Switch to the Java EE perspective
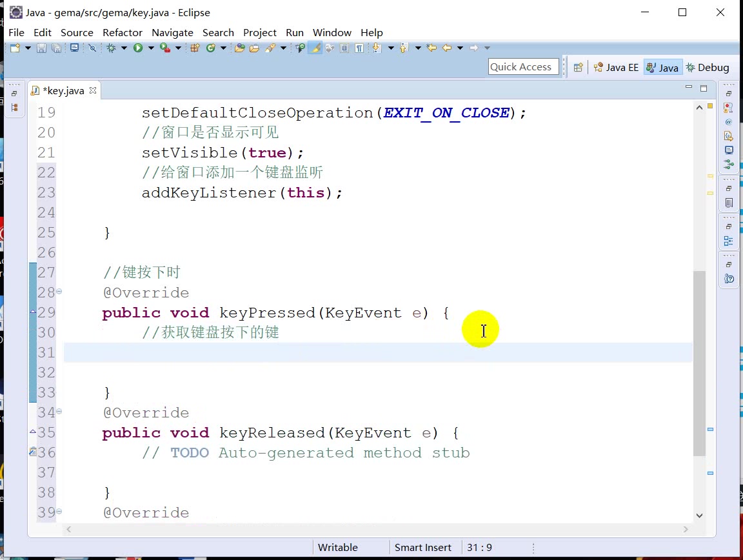The image size is (743, 560). pos(616,67)
